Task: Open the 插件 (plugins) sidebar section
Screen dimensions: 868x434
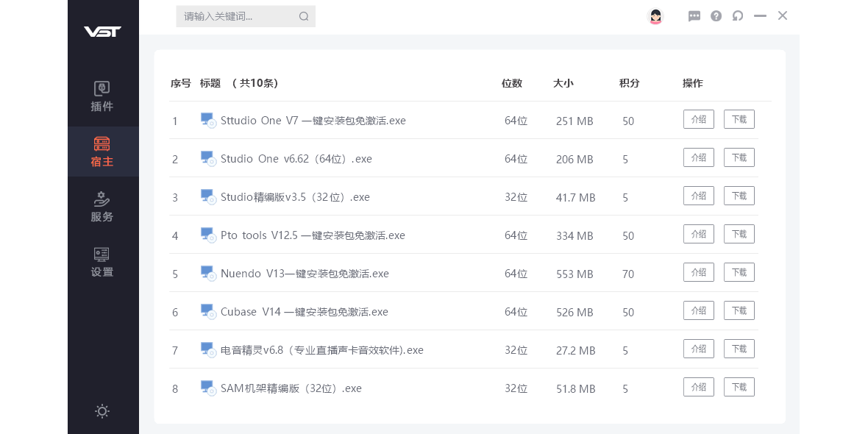Action: tap(102, 96)
